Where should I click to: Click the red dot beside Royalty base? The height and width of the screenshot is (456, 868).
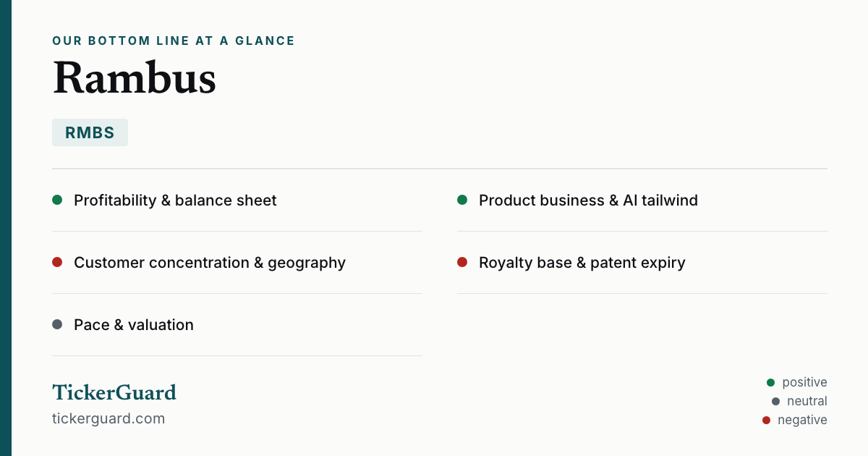pos(462,262)
